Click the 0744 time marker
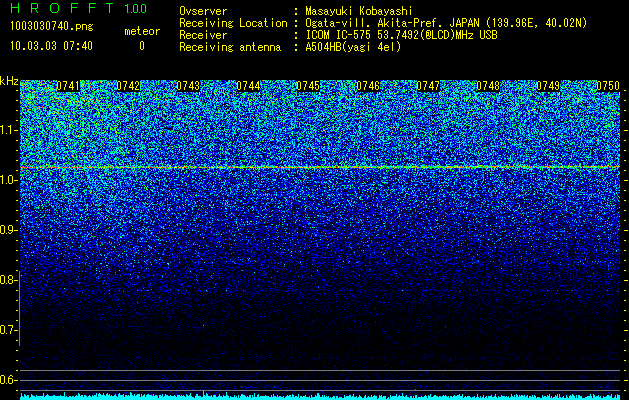629x400 pixels. [x=248, y=86]
